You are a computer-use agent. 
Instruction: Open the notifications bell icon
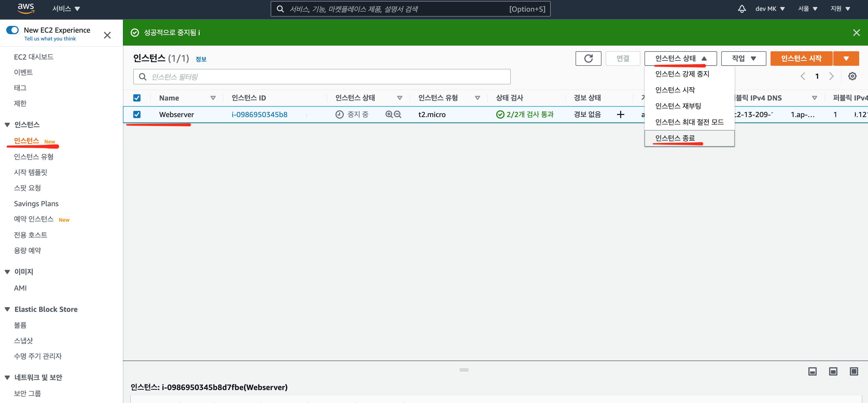[742, 9]
